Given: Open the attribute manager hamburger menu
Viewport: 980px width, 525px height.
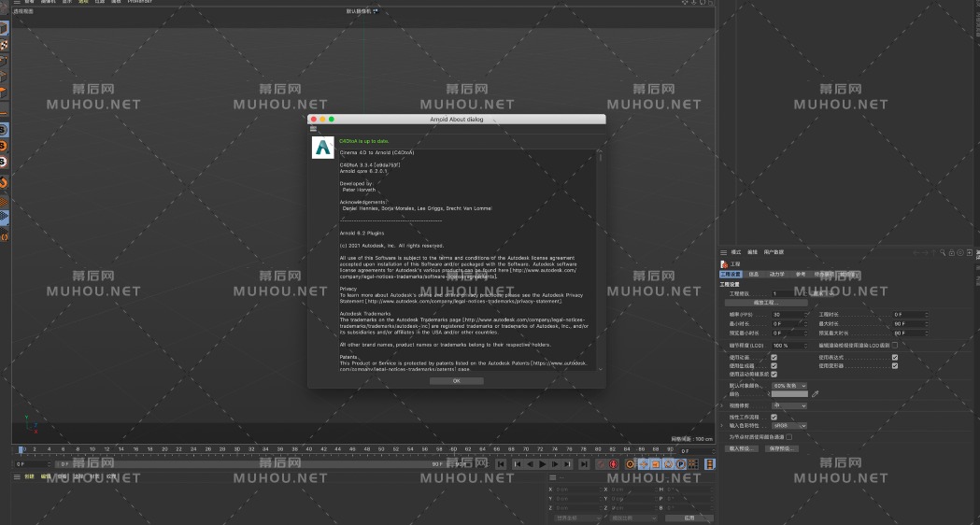Looking at the screenshot, I should click(724, 252).
